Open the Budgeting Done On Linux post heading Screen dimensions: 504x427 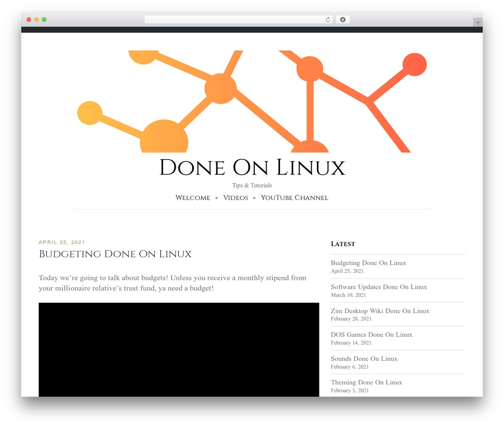pos(115,254)
